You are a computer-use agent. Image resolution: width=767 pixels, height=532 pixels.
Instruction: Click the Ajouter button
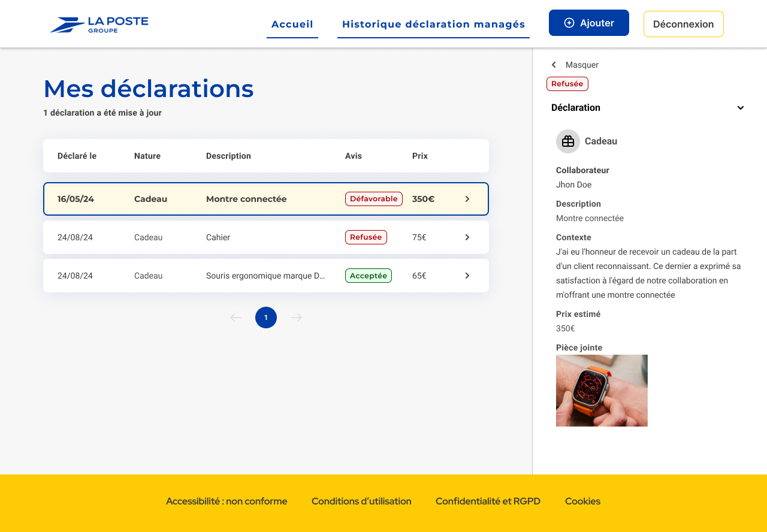tap(589, 23)
